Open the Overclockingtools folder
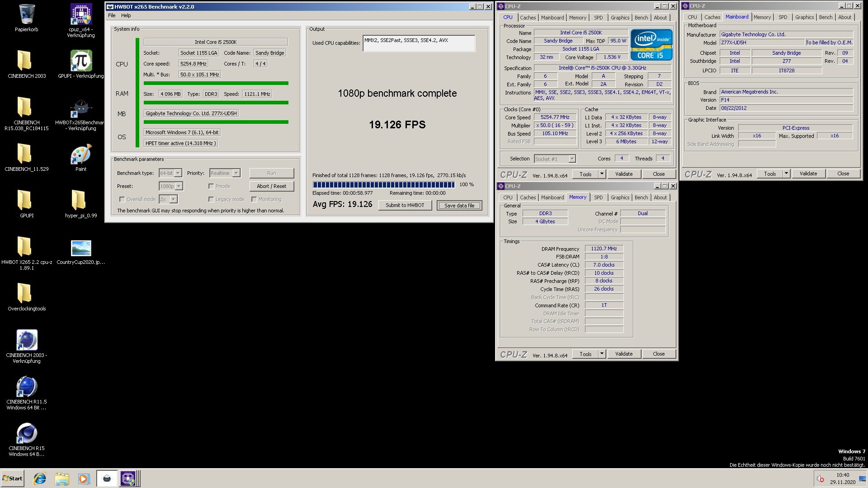The height and width of the screenshot is (488, 868). pos(24,293)
